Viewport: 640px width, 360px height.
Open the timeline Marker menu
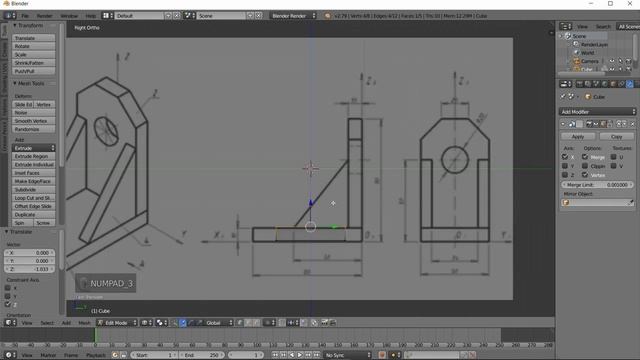pyautogui.click(x=48, y=355)
